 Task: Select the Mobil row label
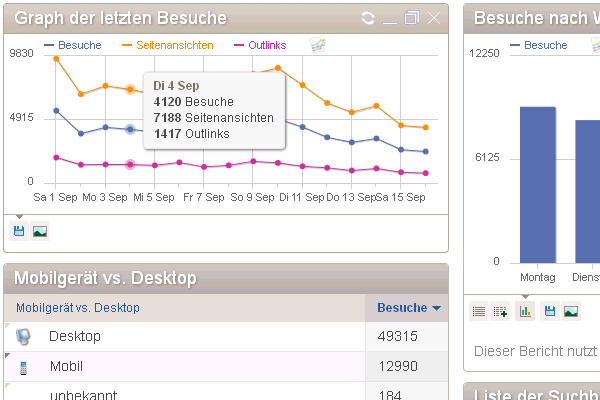[x=66, y=366]
